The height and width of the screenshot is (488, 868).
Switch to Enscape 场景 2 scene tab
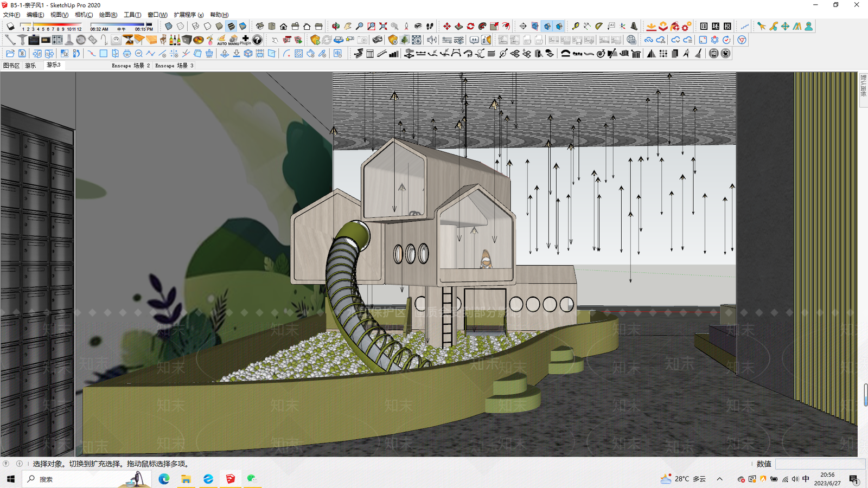[x=131, y=65]
